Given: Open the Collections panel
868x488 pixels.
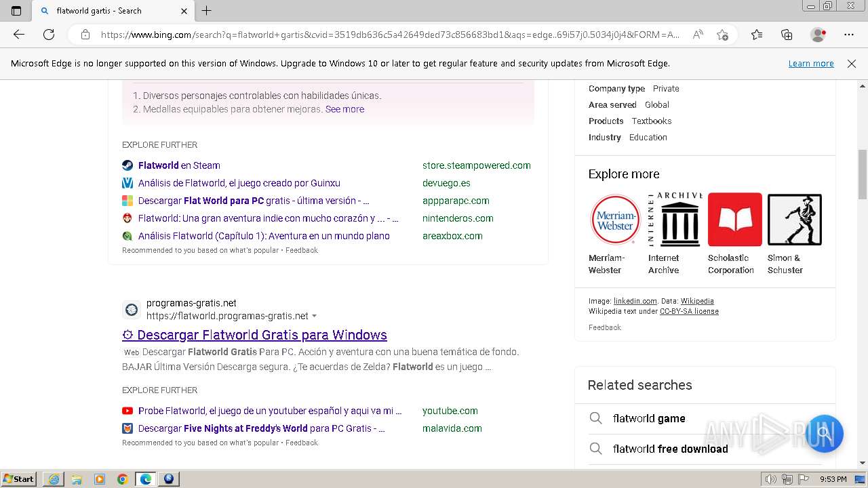Looking at the screenshot, I should pyautogui.click(x=787, y=35).
